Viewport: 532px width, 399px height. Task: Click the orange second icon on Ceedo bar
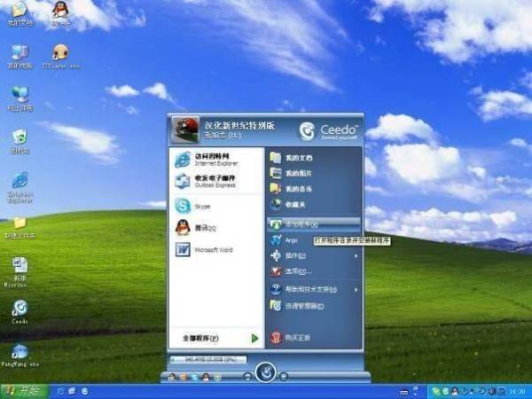184,377
